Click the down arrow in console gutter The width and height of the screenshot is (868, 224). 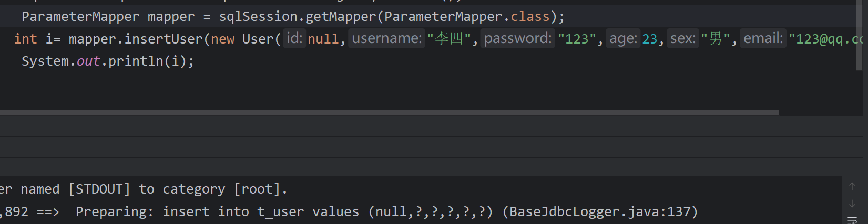pos(852,204)
